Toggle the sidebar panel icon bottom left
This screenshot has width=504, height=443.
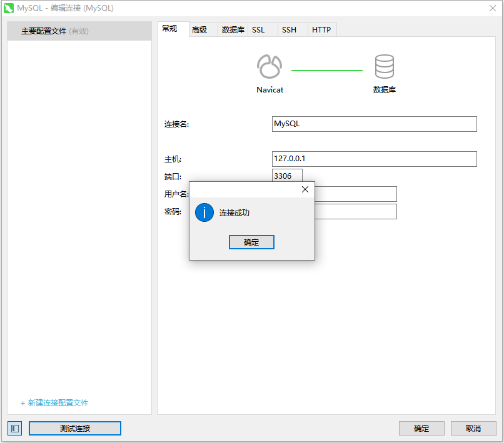(x=14, y=428)
